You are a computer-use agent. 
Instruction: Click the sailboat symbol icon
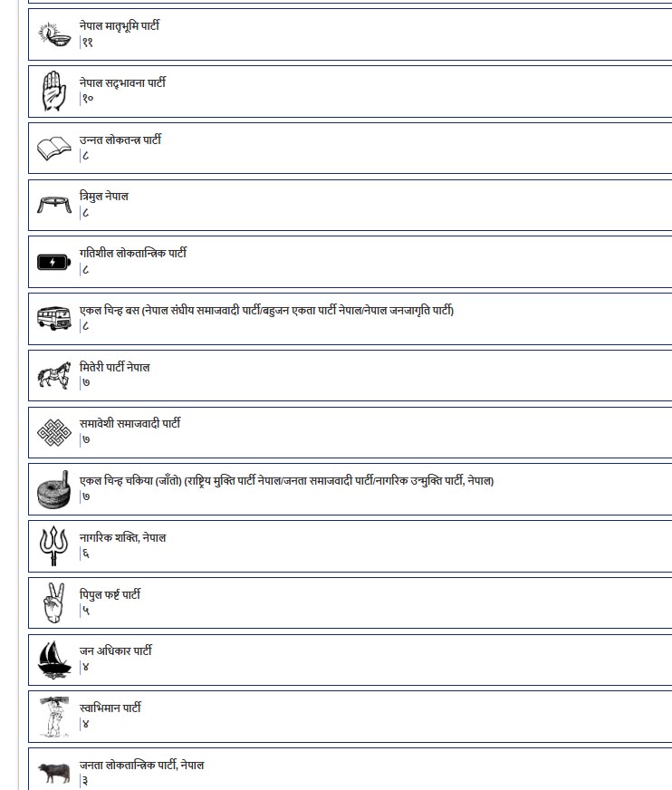53,659
